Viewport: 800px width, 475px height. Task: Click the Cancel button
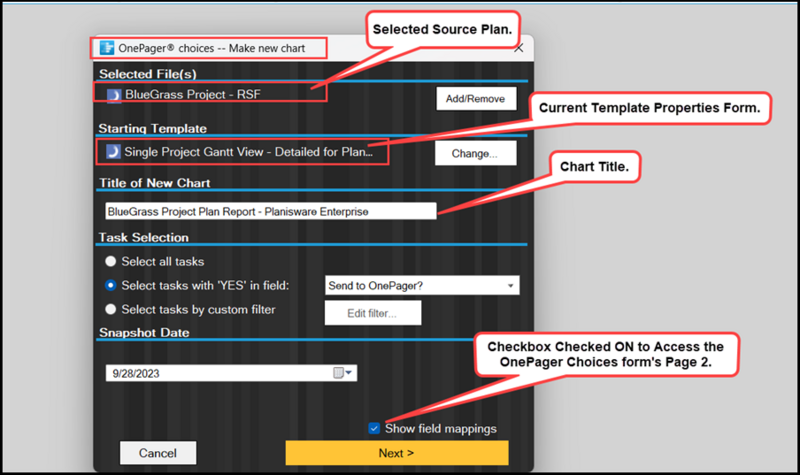[158, 453]
